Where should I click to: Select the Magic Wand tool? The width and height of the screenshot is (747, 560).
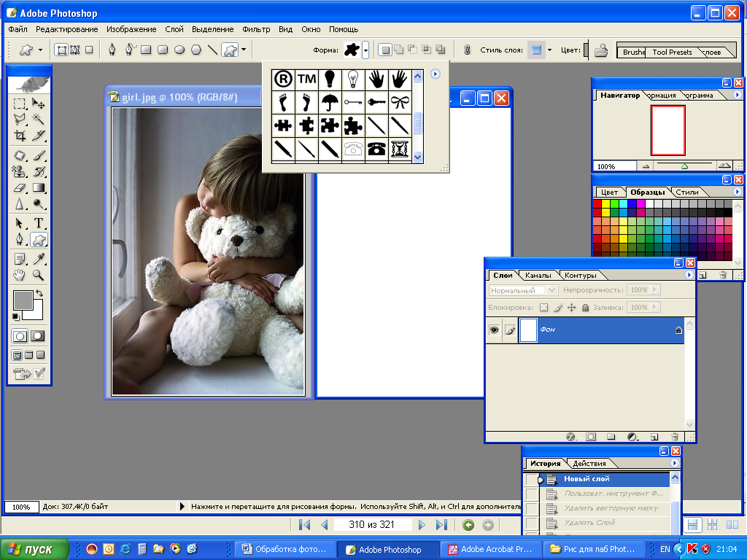[x=38, y=119]
